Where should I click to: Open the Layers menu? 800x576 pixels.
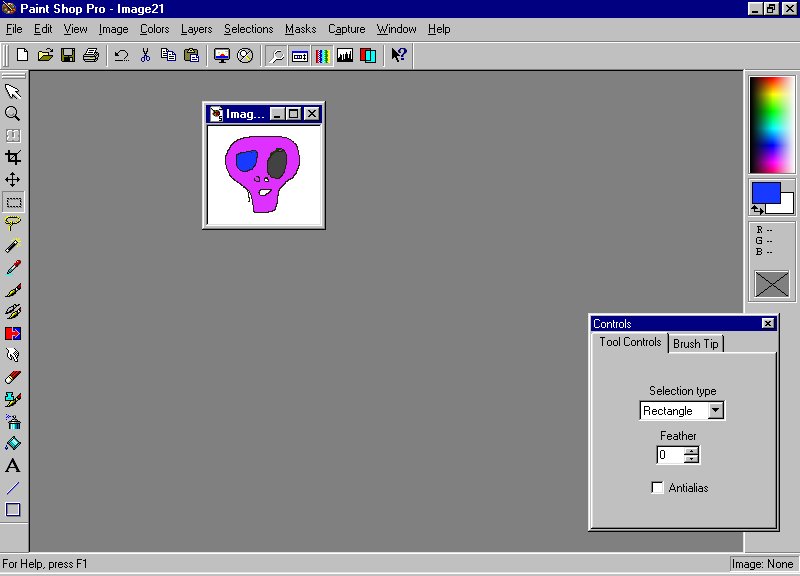pyautogui.click(x=196, y=29)
